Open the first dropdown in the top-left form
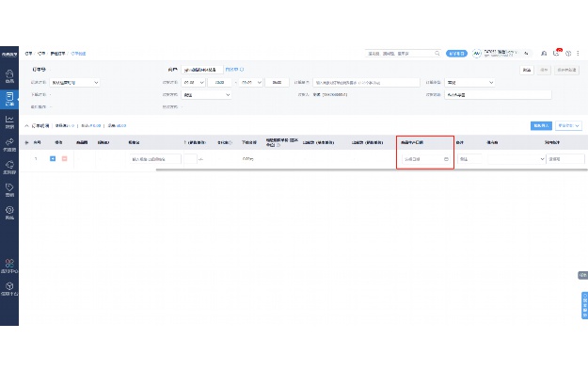Image resolution: width=588 pixels, height=372 pixels. [74, 82]
